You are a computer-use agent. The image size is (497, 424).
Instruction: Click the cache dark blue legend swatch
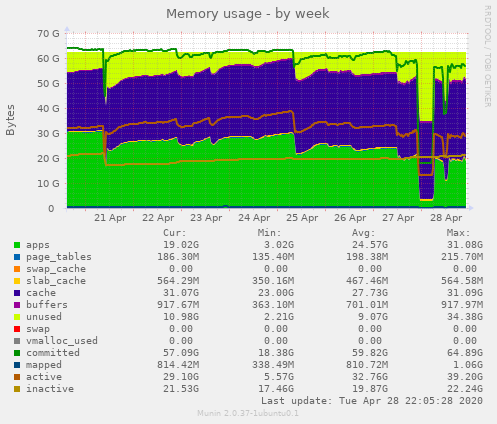point(17,293)
